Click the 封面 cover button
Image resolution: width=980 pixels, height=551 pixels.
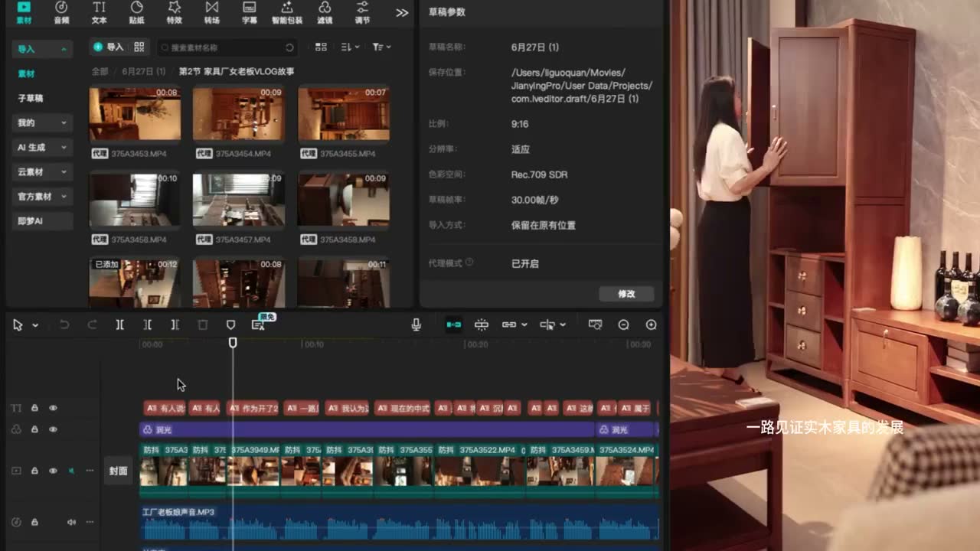(x=119, y=471)
